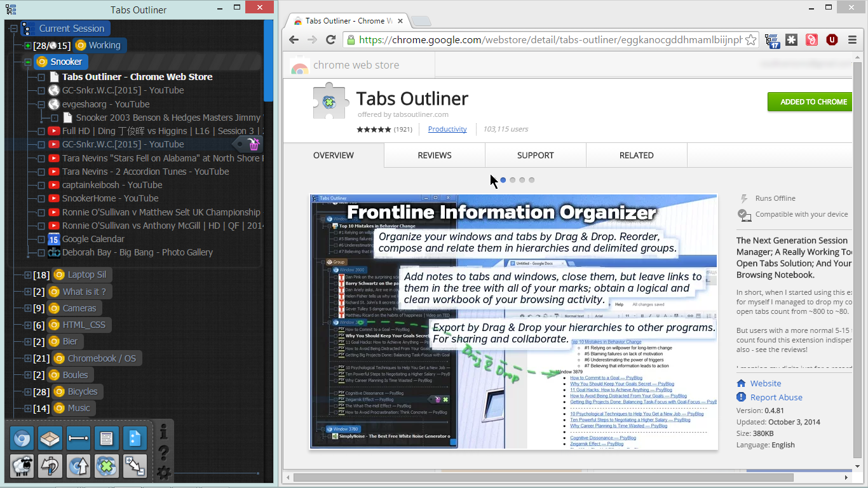Expand the HTML_CSS node
The width and height of the screenshot is (868, 488).
(27, 325)
